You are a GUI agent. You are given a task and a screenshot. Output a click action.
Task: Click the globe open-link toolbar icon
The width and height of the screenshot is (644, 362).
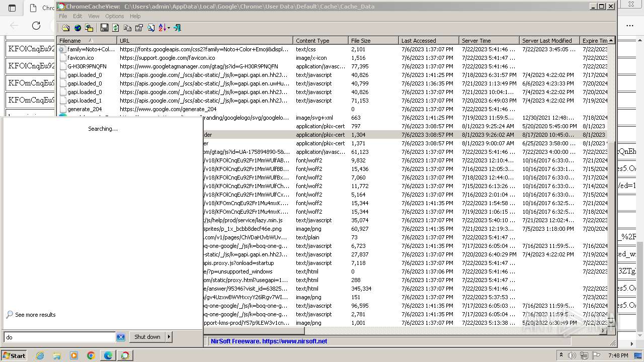point(77,28)
